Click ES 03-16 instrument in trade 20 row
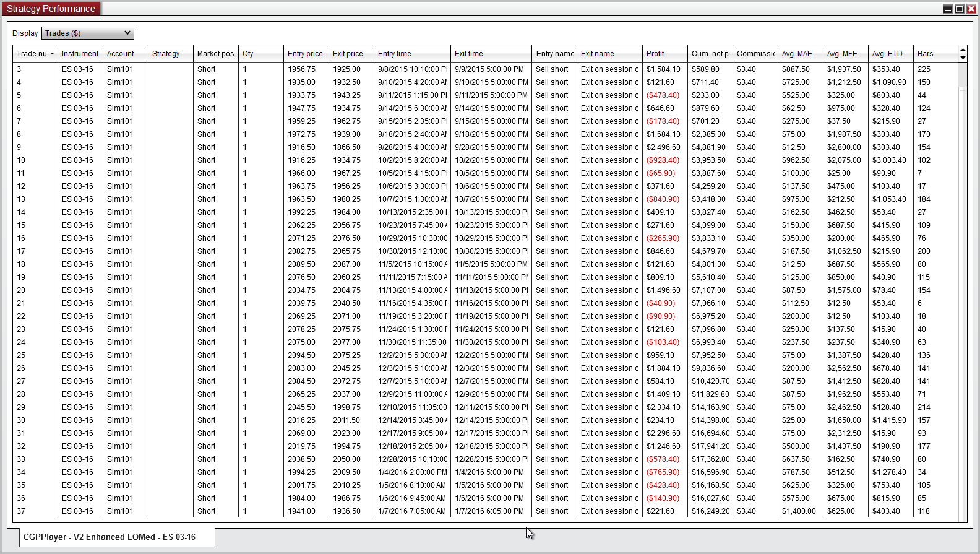 (x=77, y=290)
